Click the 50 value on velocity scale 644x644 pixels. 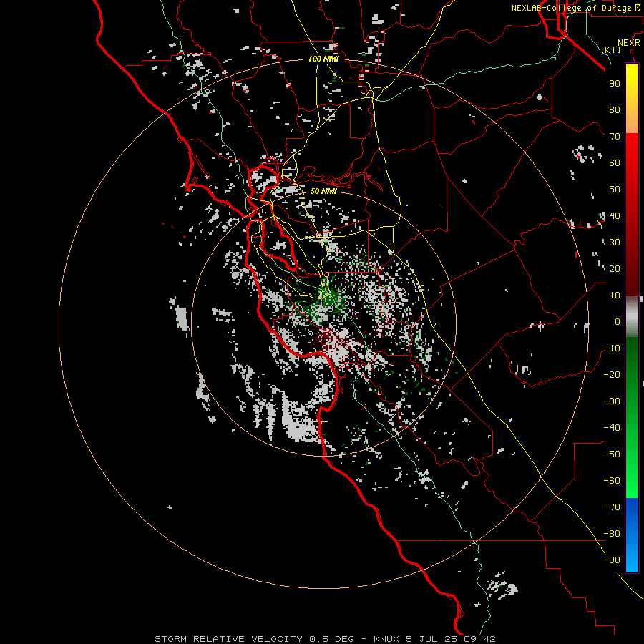[x=615, y=190]
